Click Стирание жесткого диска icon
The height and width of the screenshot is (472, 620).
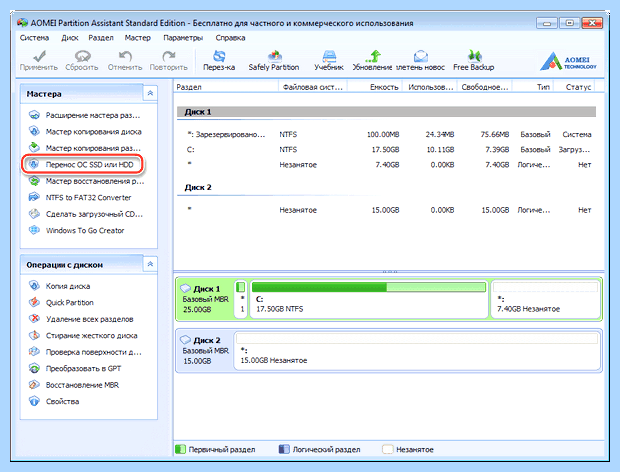coord(34,335)
